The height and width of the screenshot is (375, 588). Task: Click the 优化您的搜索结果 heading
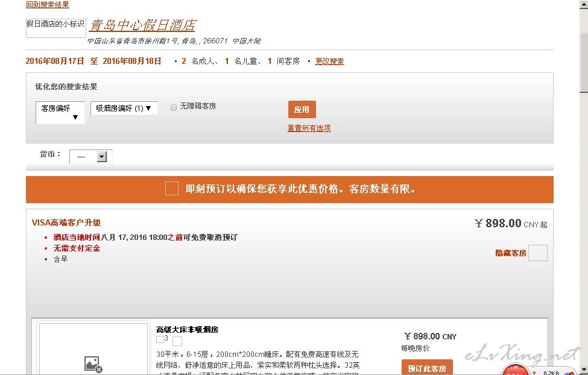coord(66,87)
